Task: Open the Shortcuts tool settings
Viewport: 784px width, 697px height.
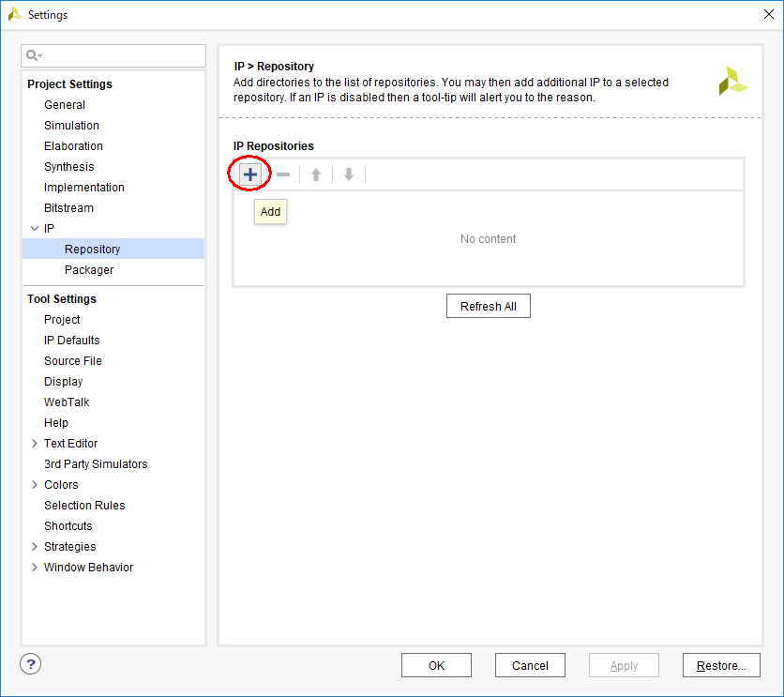Action: pyautogui.click(x=68, y=526)
